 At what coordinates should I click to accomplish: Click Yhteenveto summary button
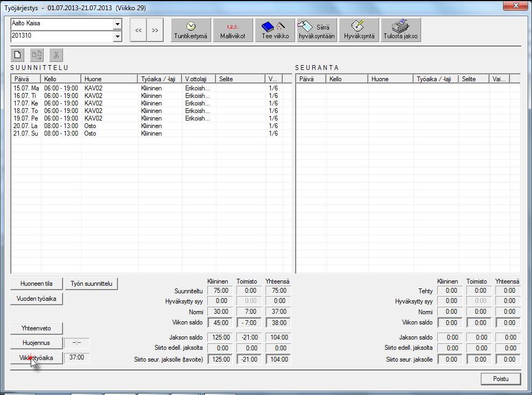tap(36, 328)
